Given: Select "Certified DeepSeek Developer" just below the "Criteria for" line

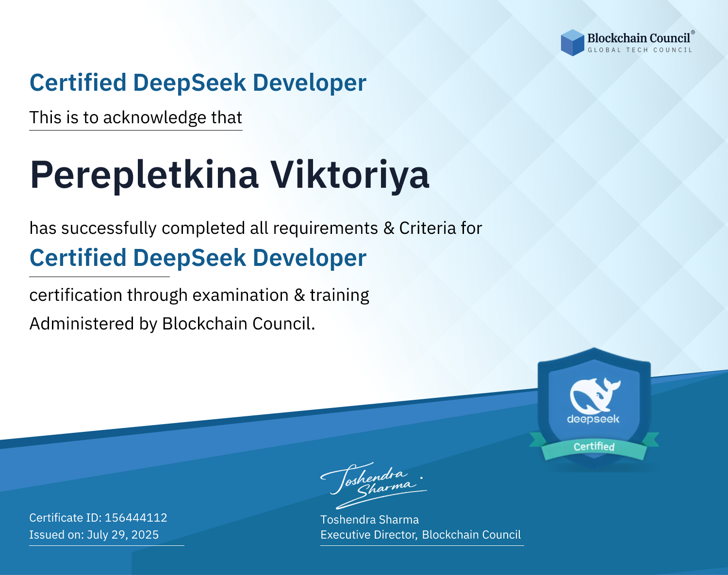Looking at the screenshot, I should coord(198,258).
